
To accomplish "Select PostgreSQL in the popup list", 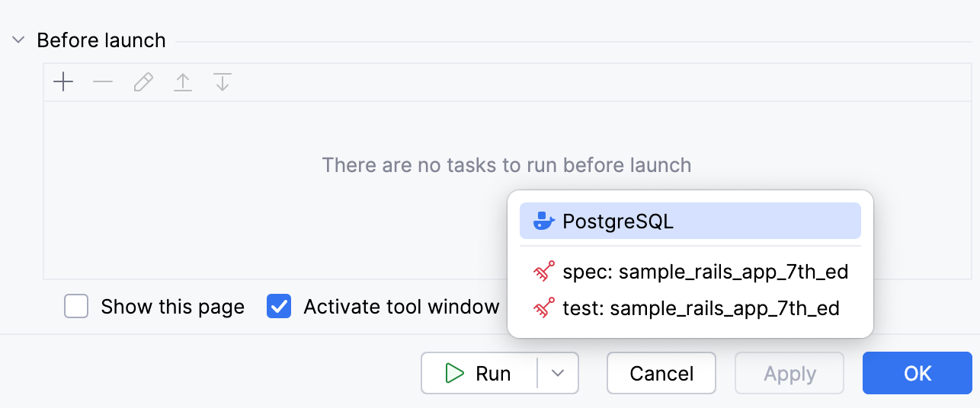I will click(690, 222).
